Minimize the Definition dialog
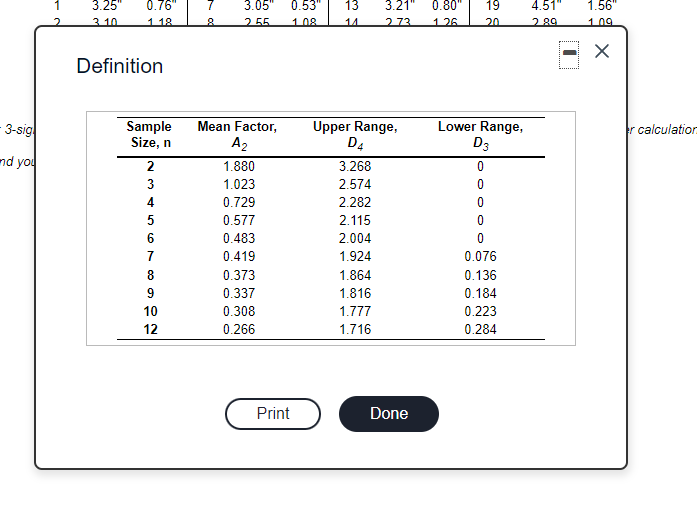The width and height of the screenshot is (697, 512). coord(569,55)
